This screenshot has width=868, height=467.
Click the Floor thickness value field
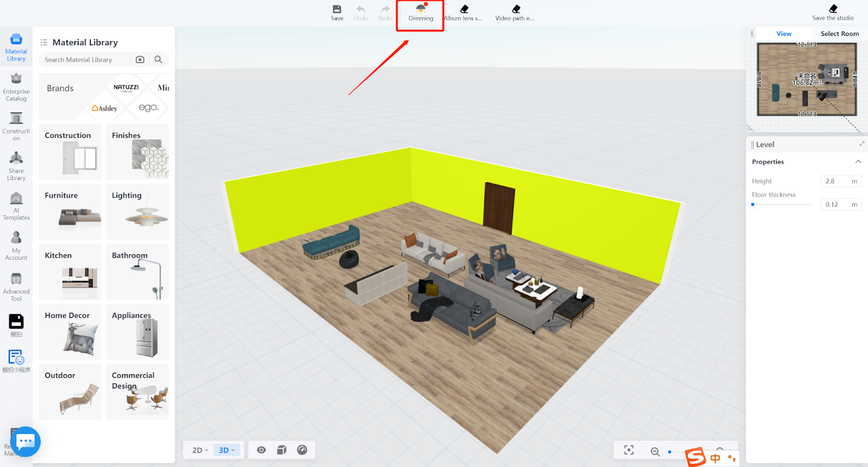[841, 204]
